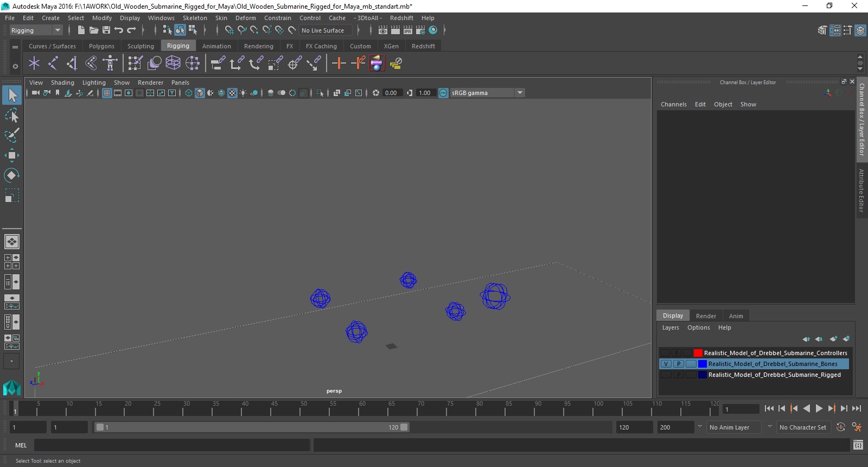The image size is (868, 467).
Task: Toggle playback P box of Controllers layer
Action: click(676, 353)
